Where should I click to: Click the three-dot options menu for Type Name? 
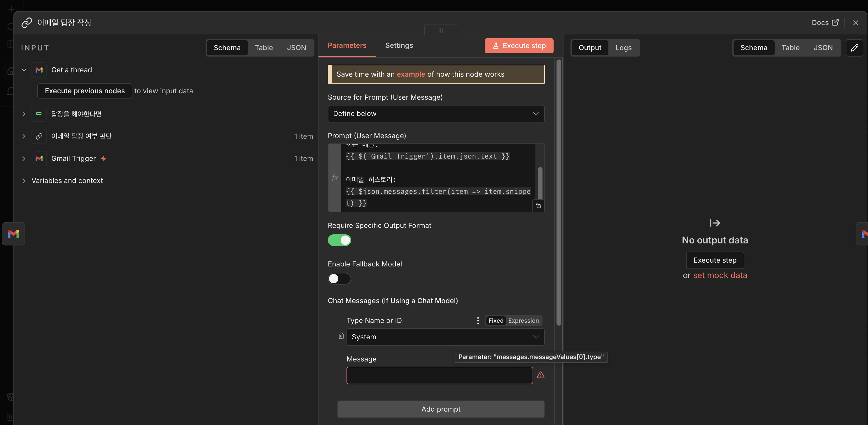(x=478, y=321)
